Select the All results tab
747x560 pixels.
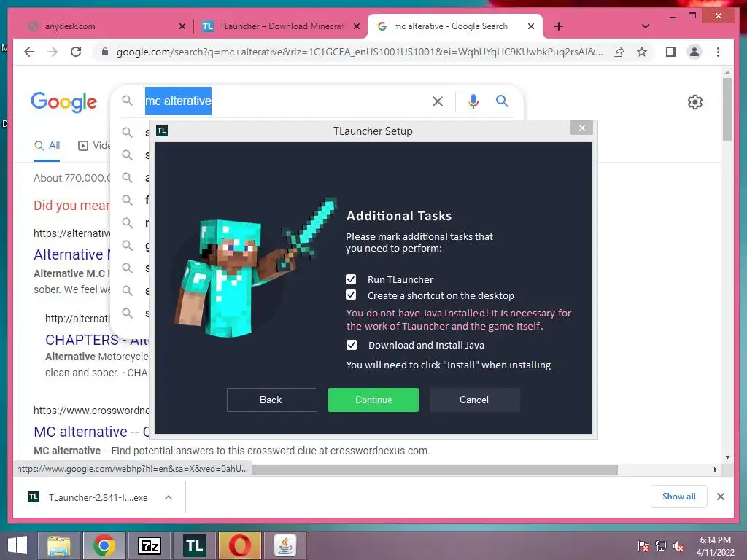[x=47, y=146]
